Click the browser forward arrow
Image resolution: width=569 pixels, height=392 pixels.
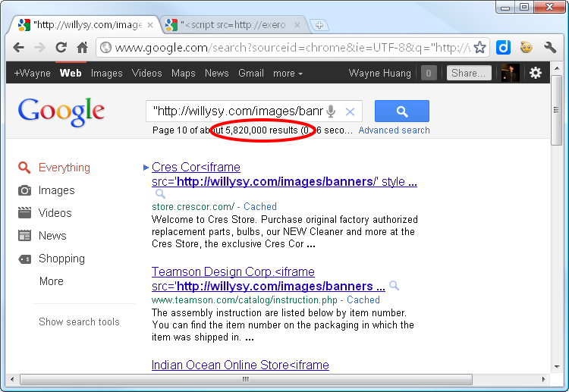pos(39,48)
